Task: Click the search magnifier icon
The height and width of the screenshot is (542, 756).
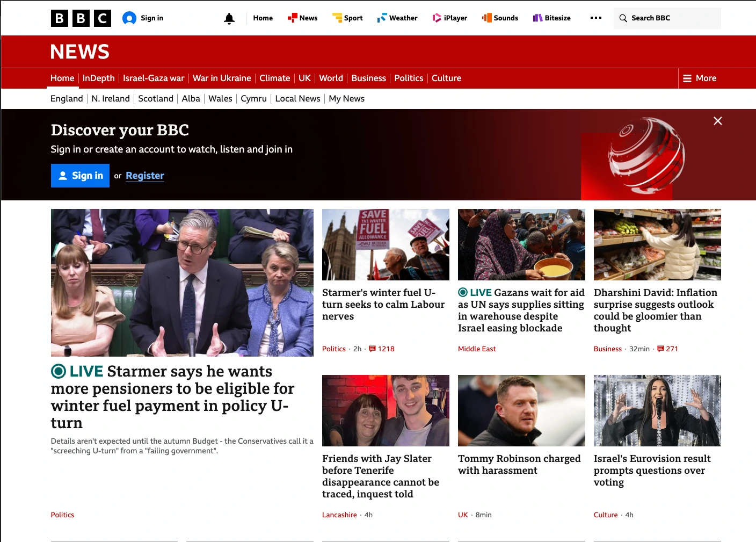Action: (x=623, y=18)
